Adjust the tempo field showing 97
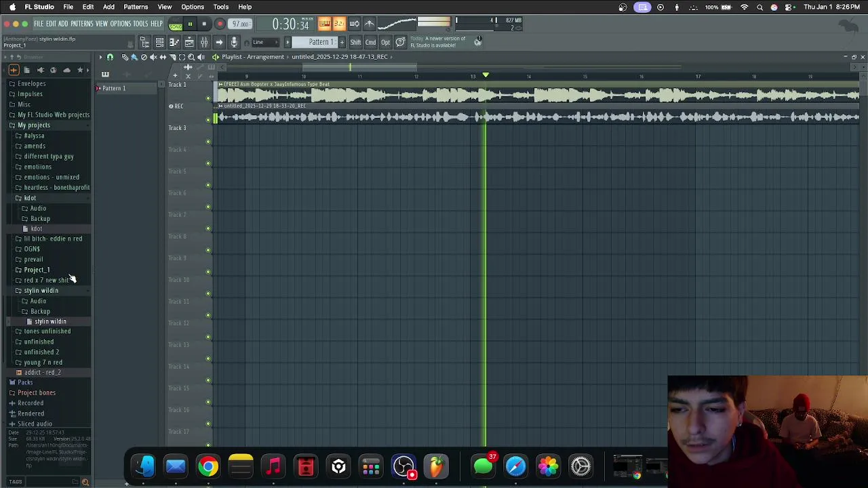Viewport: 868px width, 488px height. click(241, 24)
